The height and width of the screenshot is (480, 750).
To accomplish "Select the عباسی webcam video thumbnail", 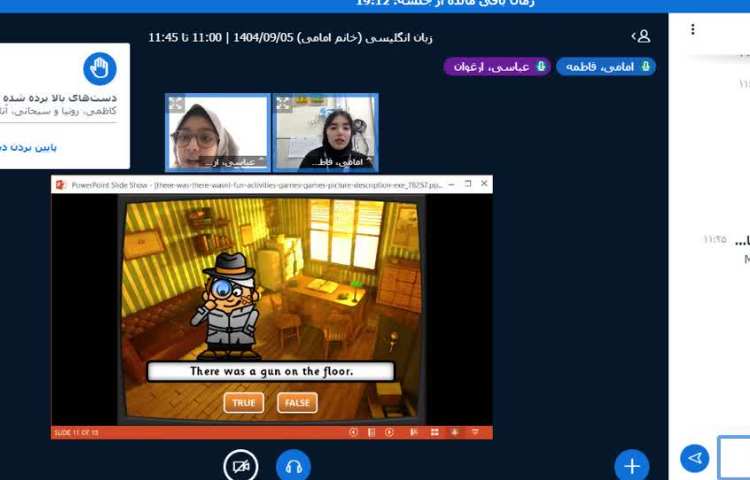I will 218,133.
